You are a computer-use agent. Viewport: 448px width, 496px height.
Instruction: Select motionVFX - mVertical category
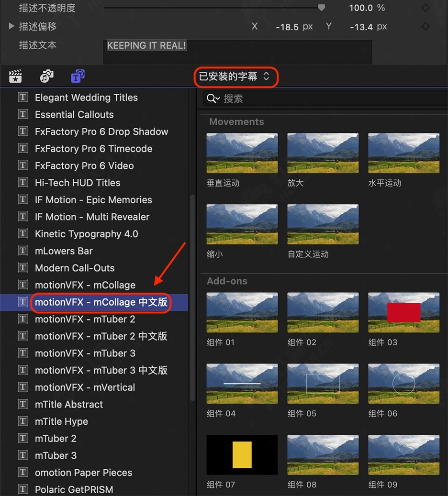tap(85, 387)
